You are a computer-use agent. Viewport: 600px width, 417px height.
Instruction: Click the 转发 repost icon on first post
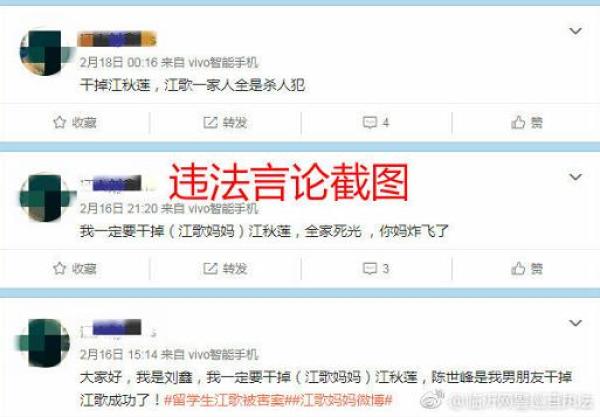coord(210,122)
